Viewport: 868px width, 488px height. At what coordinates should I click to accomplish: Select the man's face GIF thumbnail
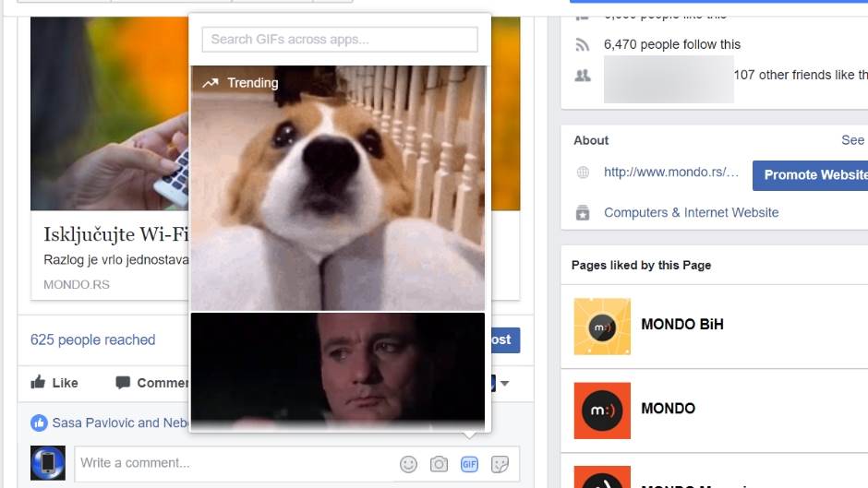click(338, 367)
